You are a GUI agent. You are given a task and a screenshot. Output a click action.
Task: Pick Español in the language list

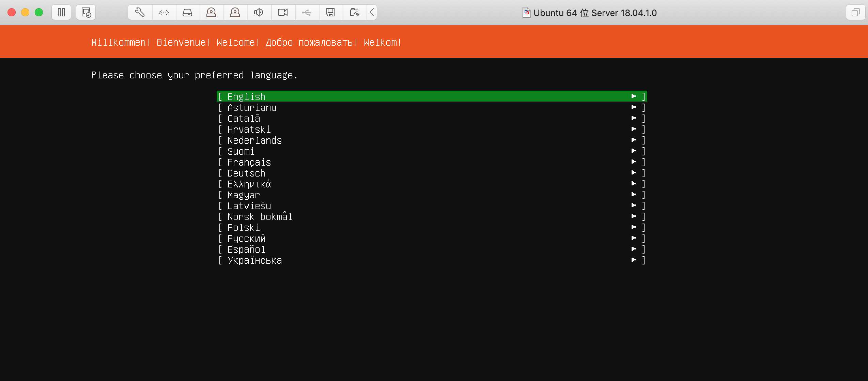point(432,249)
